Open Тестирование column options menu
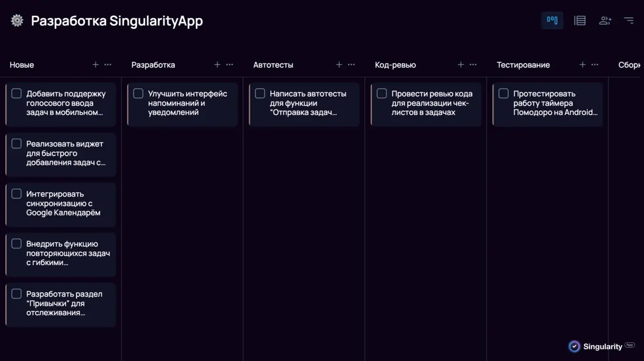644x361 pixels. pos(595,65)
